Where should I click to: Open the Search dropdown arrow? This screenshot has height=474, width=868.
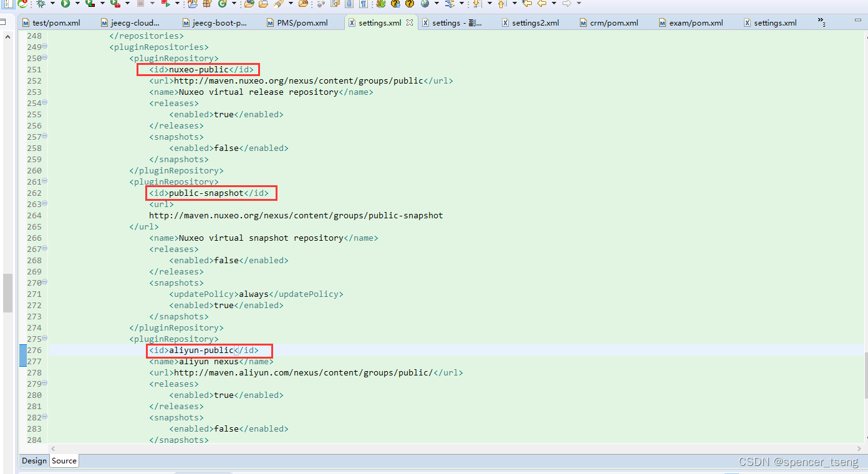pos(291,3)
